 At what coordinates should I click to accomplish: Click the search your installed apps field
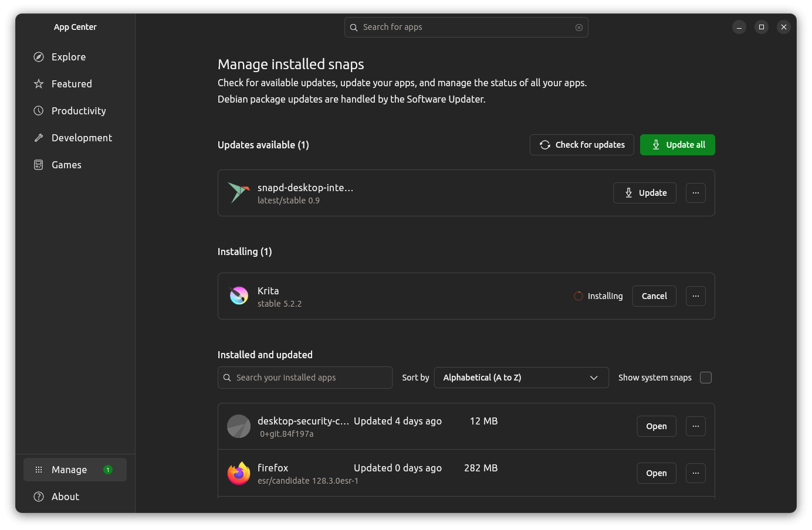tap(305, 378)
